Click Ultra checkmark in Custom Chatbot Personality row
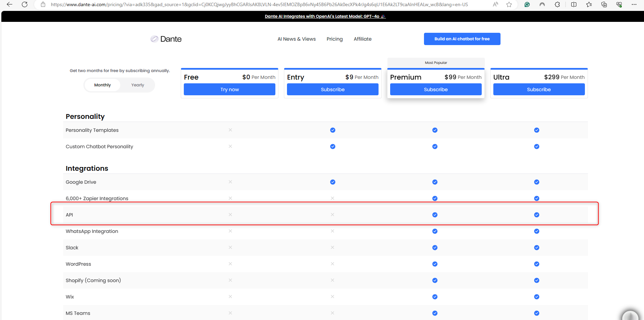The image size is (644, 320). [x=537, y=147]
